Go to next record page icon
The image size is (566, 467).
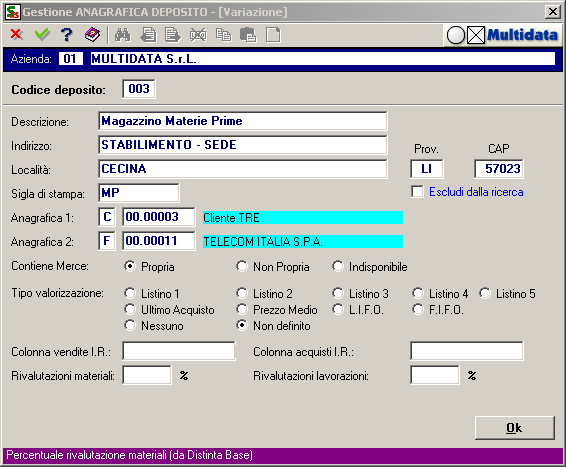[173, 35]
